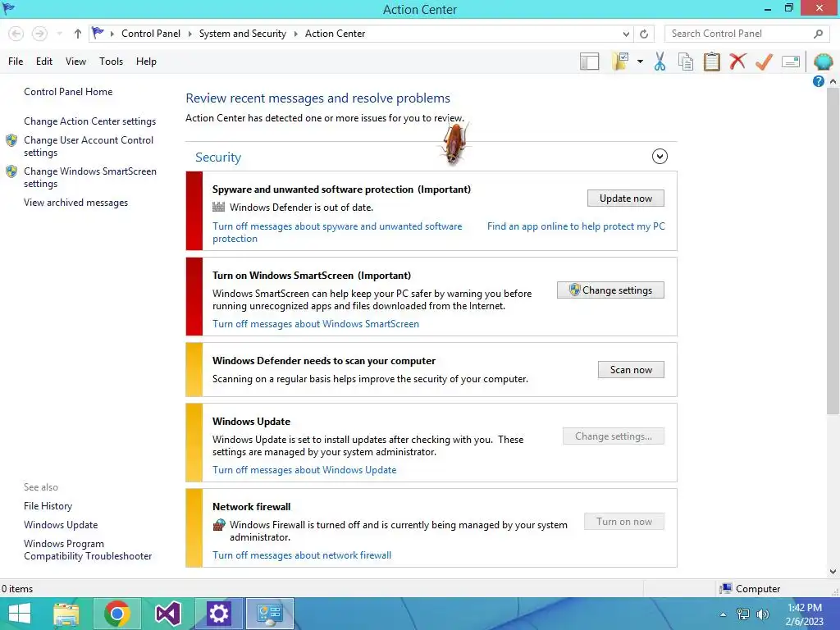Open Change User Account Control settings link
The height and width of the screenshot is (630, 840).
coord(89,146)
